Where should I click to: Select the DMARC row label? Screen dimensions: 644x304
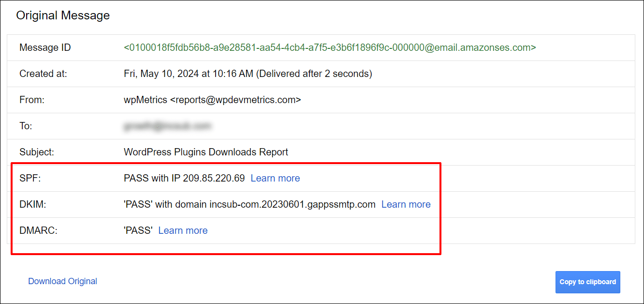38,230
